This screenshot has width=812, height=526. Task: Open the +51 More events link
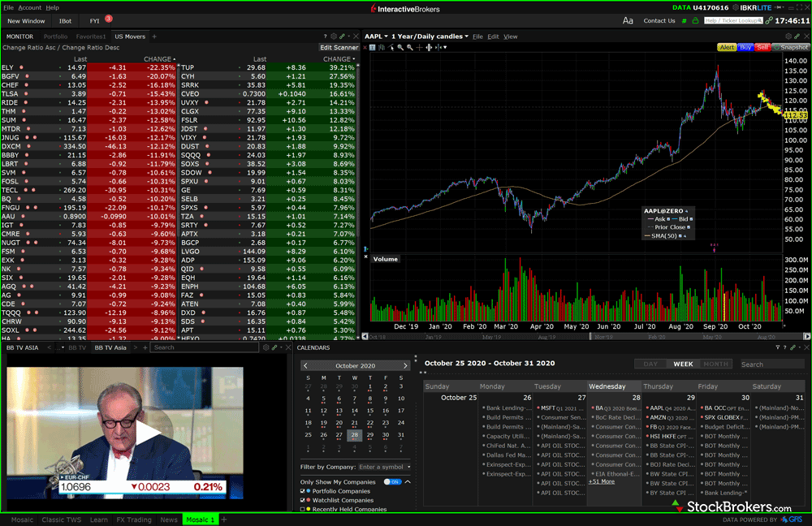tap(601, 481)
